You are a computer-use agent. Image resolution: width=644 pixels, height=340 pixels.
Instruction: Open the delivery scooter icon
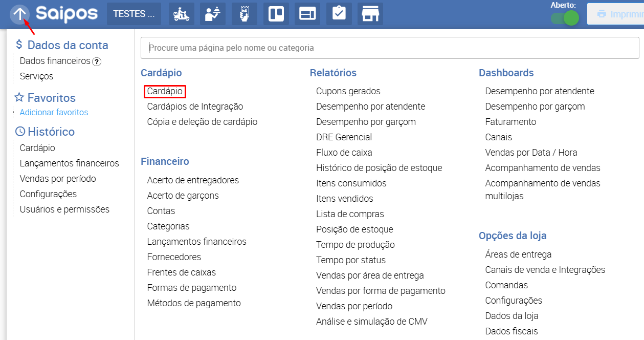pos(181,14)
